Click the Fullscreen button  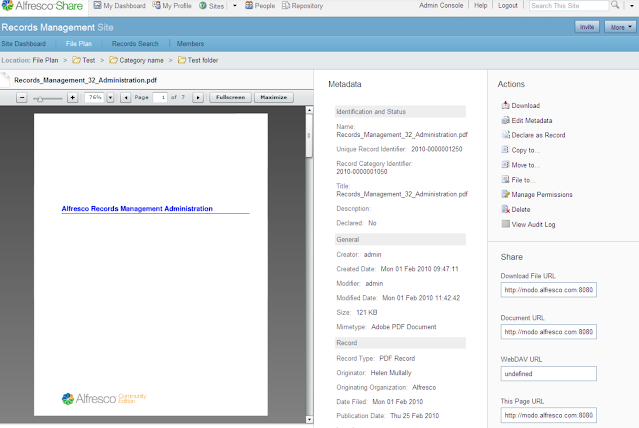pyautogui.click(x=230, y=97)
